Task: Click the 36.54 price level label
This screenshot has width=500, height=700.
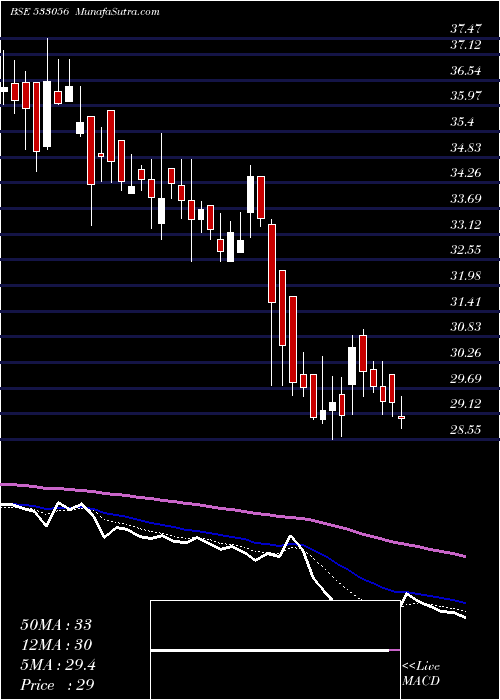Action: (466, 71)
